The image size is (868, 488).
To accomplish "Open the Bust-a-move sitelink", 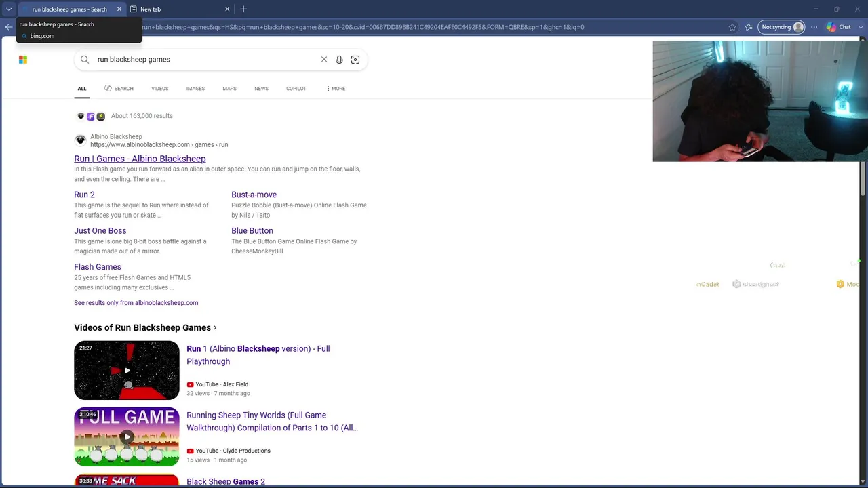I will coord(254,195).
